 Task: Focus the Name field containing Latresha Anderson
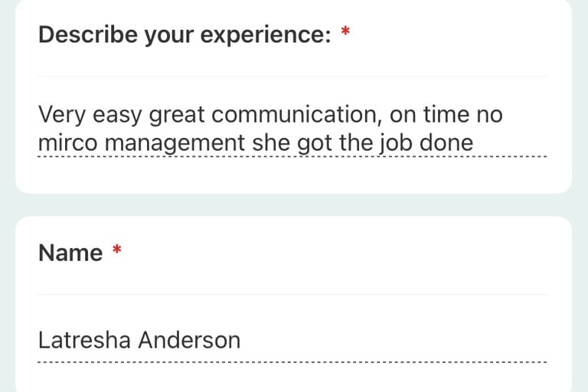tap(292, 340)
